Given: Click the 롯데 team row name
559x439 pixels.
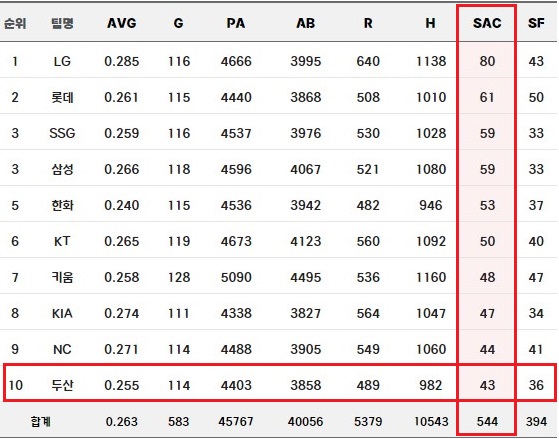Looking at the screenshot, I should pyautogui.click(x=62, y=97).
